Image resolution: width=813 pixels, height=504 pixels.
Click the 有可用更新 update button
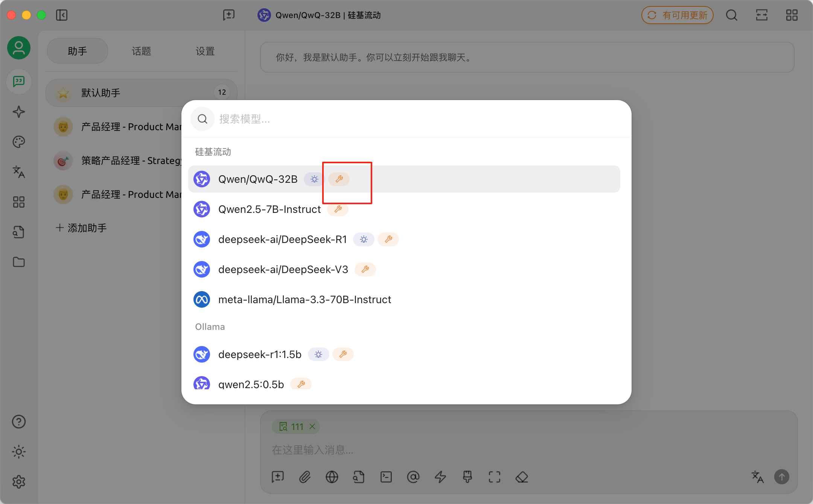tap(677, 15)
